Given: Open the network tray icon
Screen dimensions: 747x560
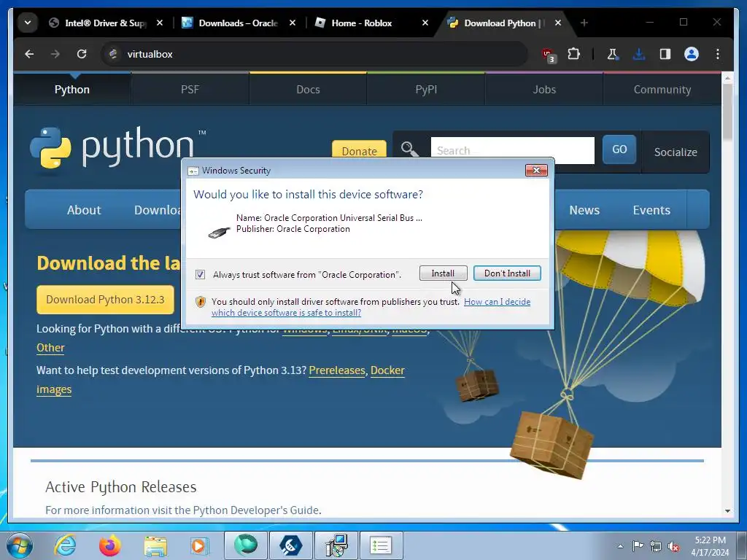Looking at the screenshot, I should (x=656, y=546).
